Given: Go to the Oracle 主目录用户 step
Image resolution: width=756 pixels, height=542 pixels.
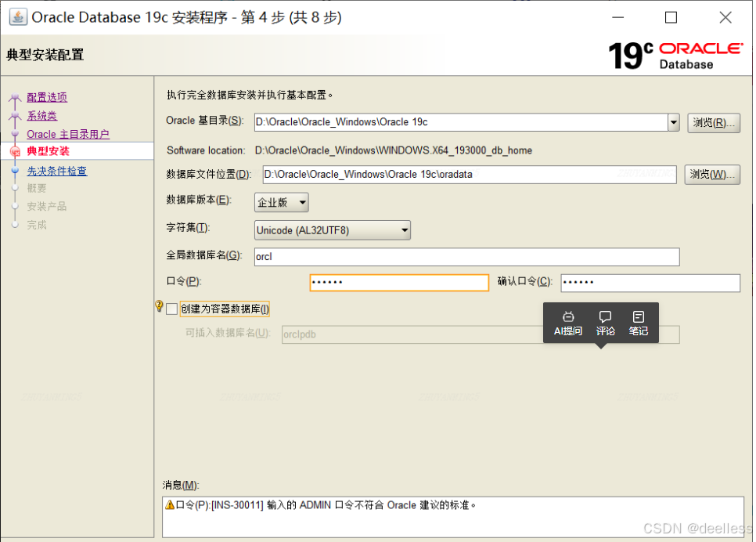Looking at the screenshot, I should 68,134.
